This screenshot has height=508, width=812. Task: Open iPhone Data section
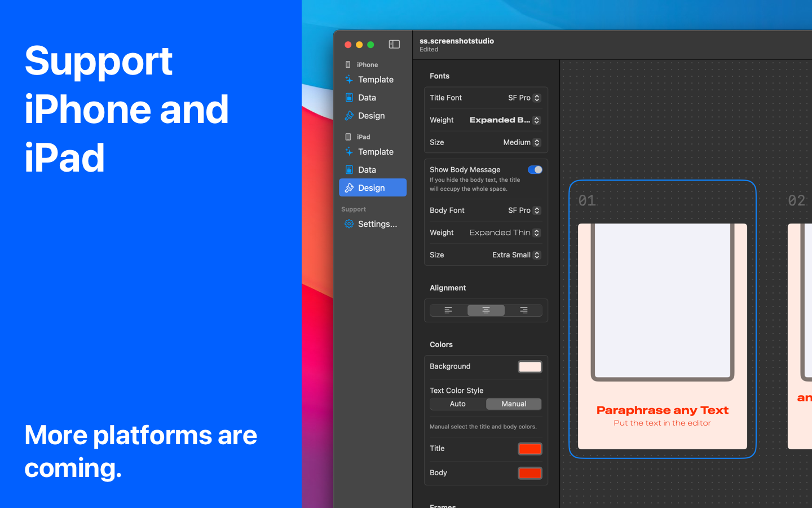tap(373, 98)
